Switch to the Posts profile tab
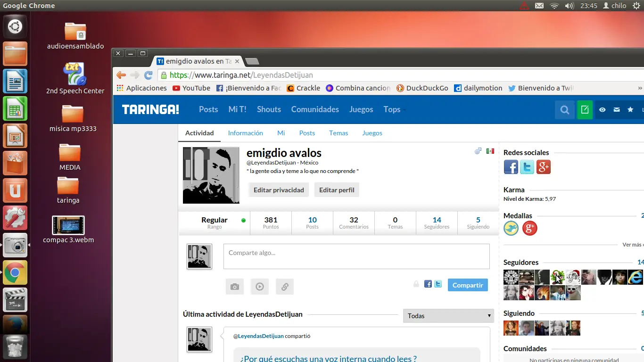 click(x=307, y=133)
